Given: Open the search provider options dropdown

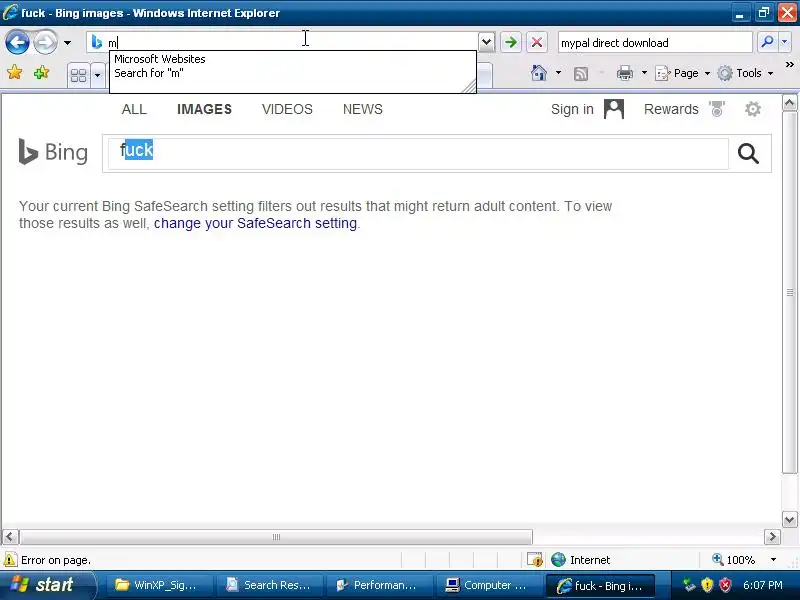Looking at the screenshot, I should (x=785, y=42).
